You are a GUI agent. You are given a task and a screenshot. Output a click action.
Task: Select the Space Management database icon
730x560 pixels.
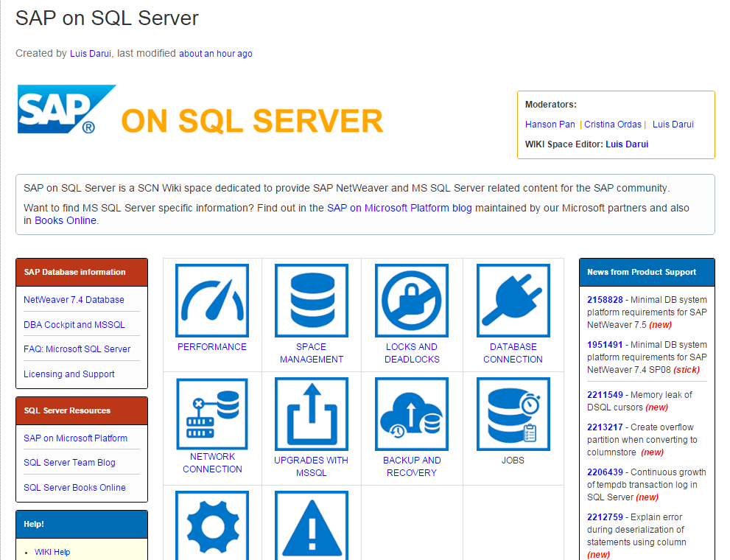point(311,301)
